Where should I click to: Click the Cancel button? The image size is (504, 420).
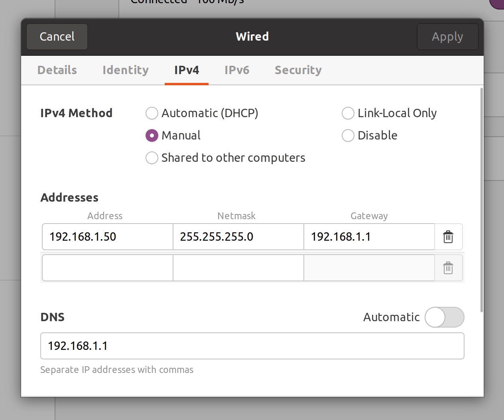57,37
